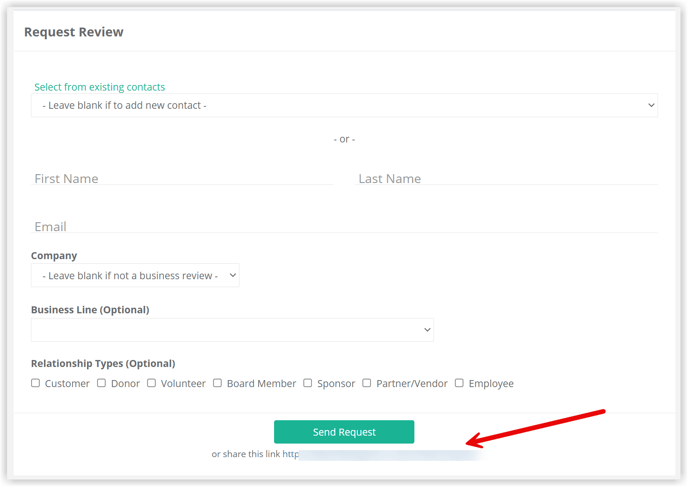This screenshot has height=487, width=688.
Task: Click the Send Request button
Action: (x=344, y=432)
